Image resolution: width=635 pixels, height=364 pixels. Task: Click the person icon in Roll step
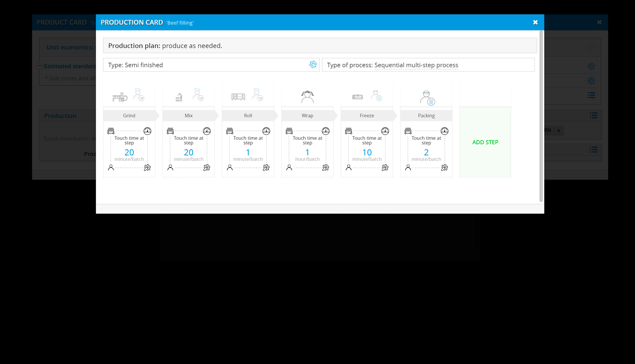[230, 168]
